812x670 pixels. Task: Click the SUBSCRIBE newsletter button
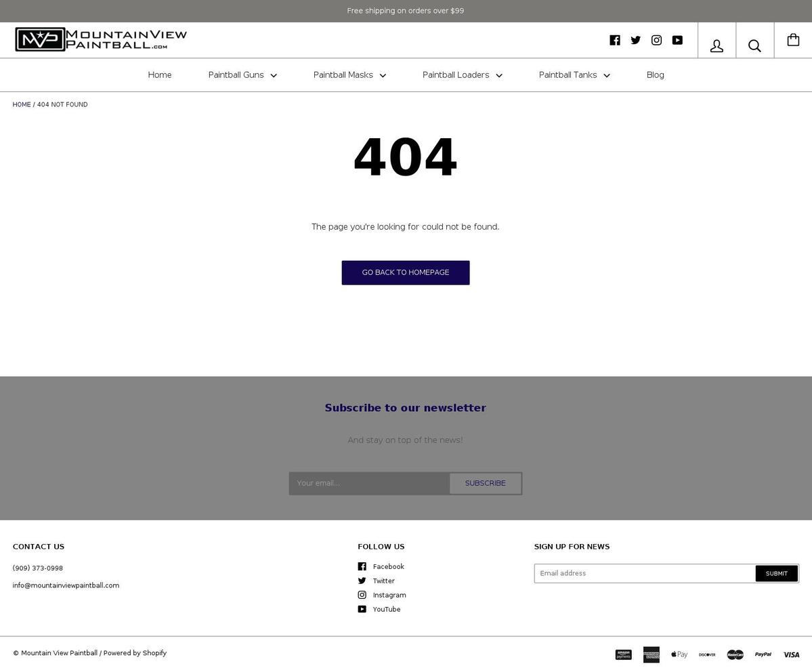(485, 484)
